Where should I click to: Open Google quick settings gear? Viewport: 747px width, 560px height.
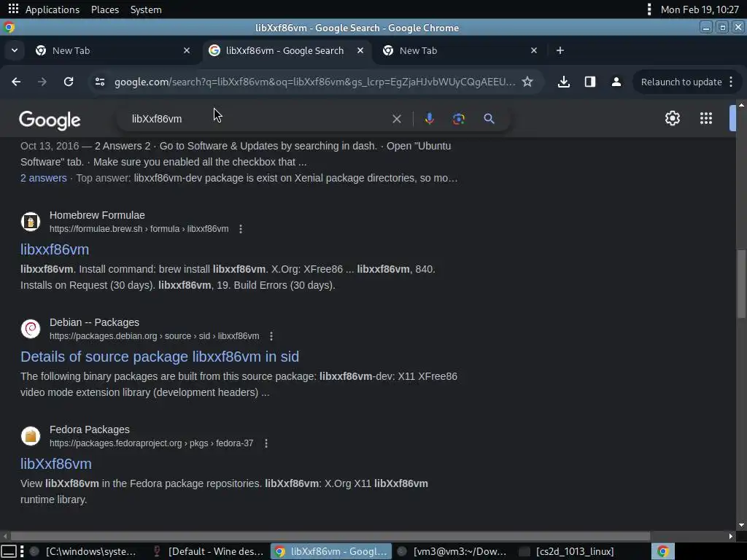672,118
